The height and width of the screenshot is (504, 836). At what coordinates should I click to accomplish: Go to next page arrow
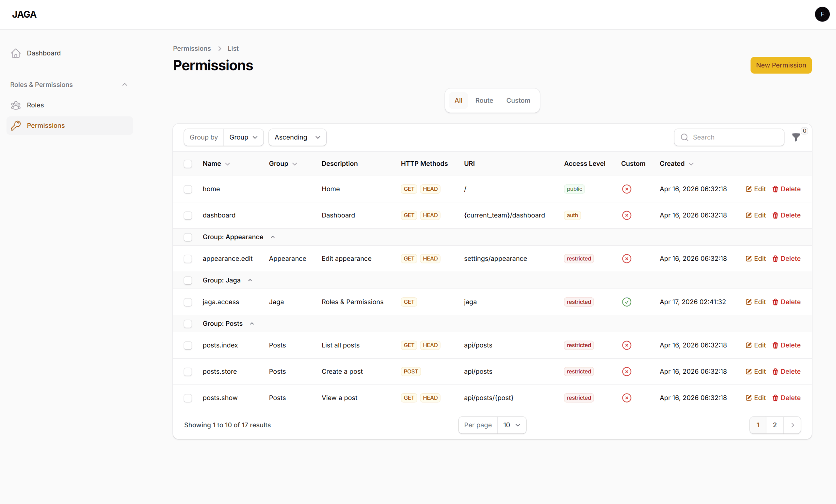[792, 425]
